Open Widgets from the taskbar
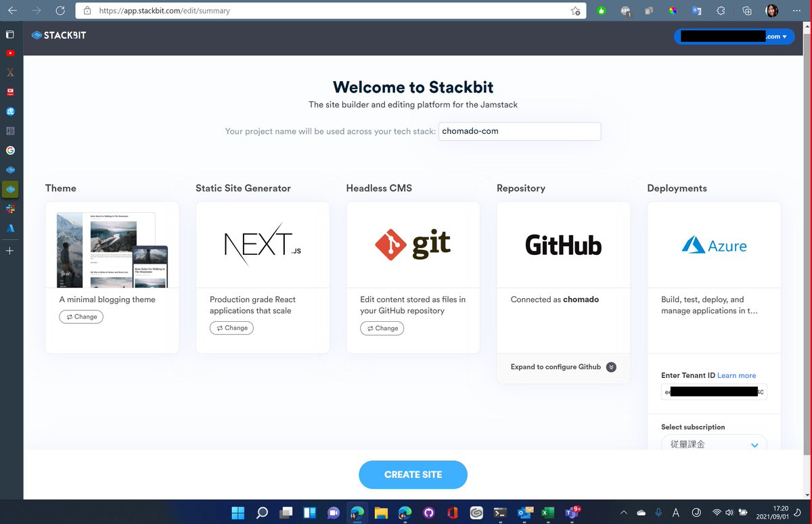 pos(310,513)
